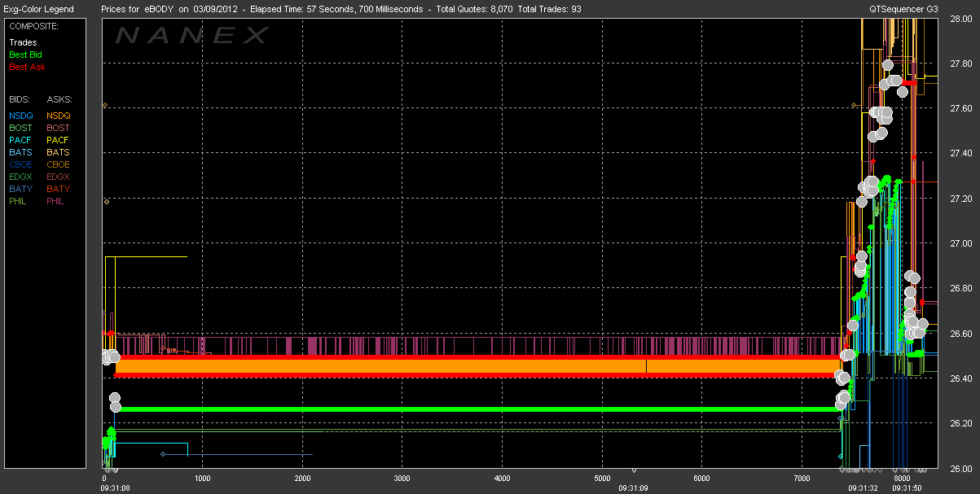The image size is (980, 494).
Task: Click the 26.60 price axis label
Action: click(960, 334)
